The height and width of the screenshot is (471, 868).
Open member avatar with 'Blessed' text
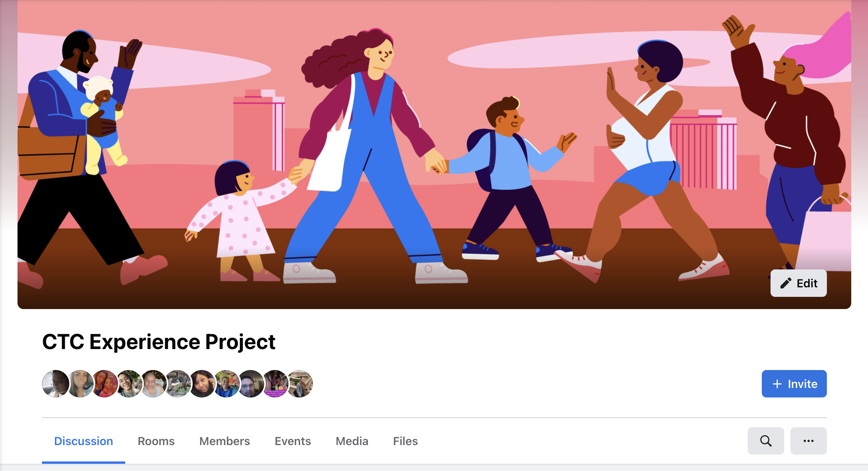point(178,384)
